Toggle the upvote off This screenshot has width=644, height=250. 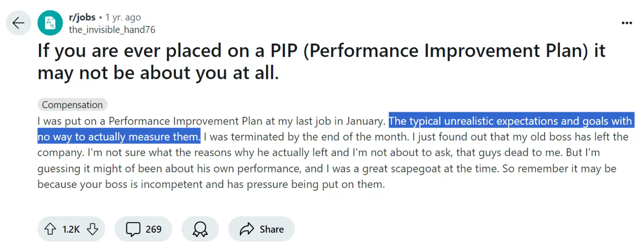point(50,229)
